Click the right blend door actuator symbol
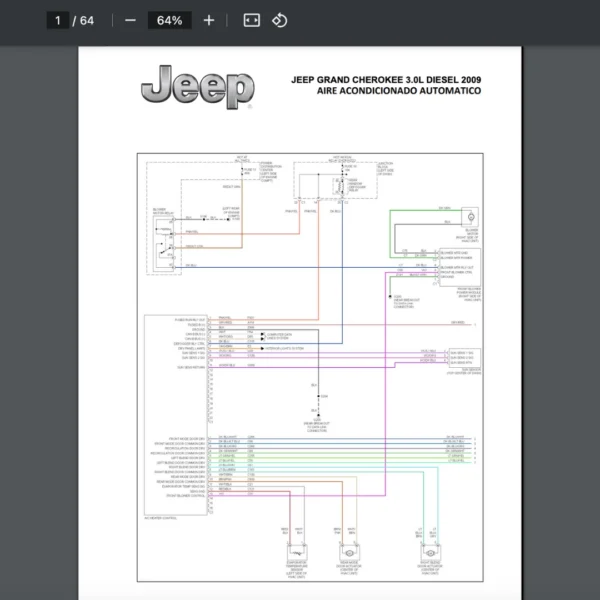The image size is (600, 600). pos(429,553)
